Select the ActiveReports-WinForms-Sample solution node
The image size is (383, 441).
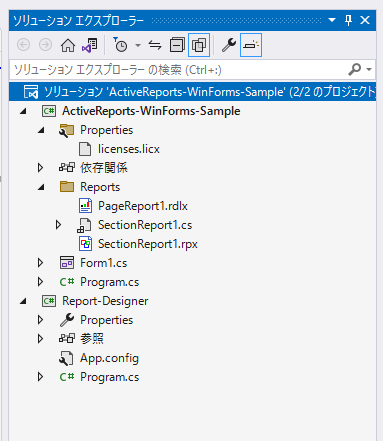coord(192,91)
